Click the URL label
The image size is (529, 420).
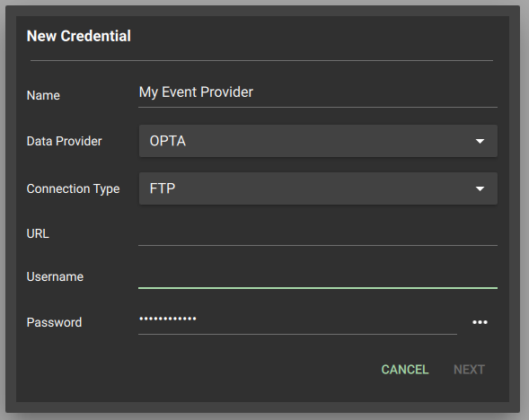38,233
